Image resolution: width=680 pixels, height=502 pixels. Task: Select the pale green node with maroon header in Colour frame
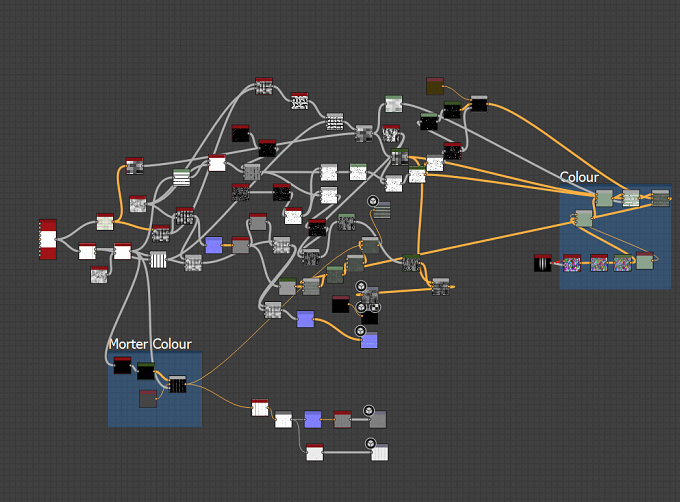point(645,261)
